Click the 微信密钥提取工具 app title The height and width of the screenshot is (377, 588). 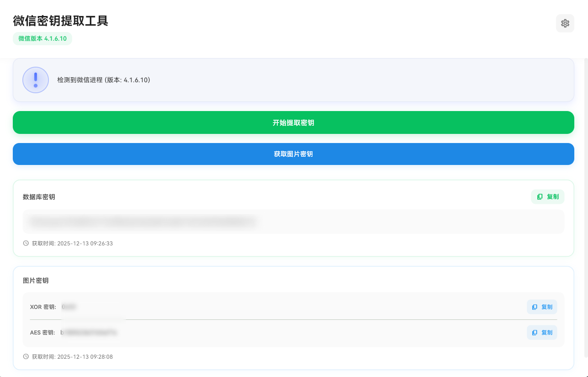[60, 21]
